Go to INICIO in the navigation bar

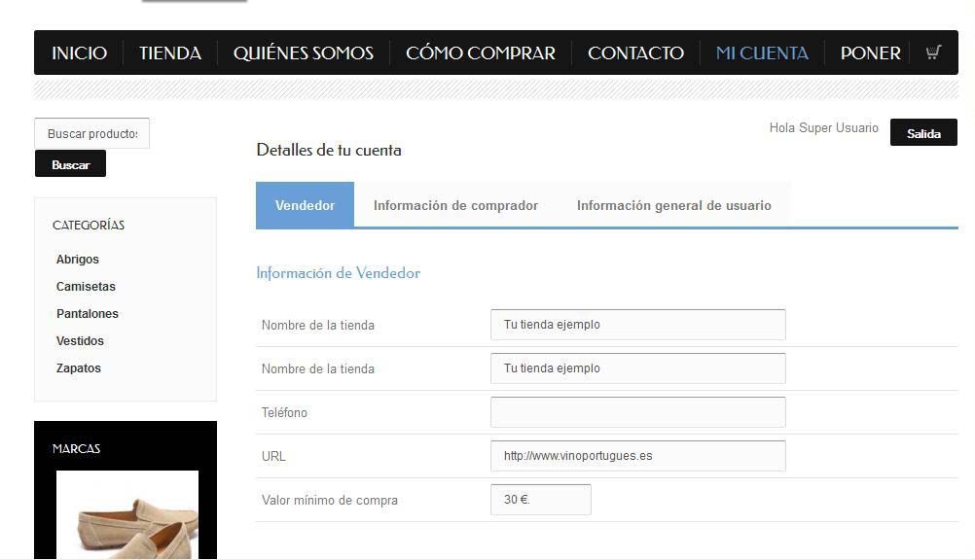79,52
